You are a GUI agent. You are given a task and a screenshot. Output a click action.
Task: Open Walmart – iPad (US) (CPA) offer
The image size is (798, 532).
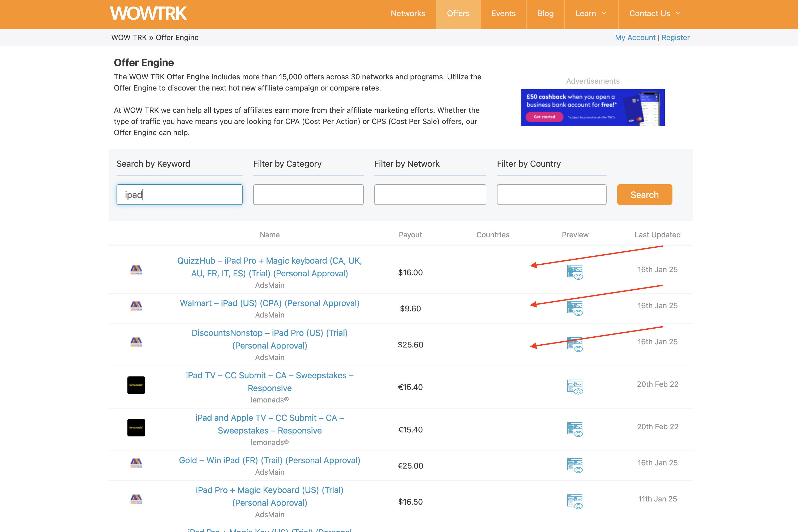pos(270,303)
